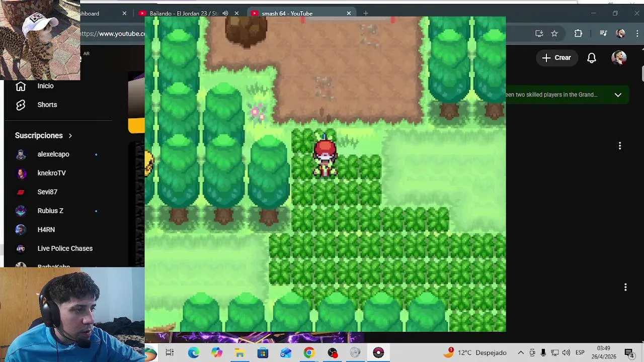Switch to Google Chrome on the taskbar
Screen dimensions: 644x362
pyautogui.click(x=309, y=353)
